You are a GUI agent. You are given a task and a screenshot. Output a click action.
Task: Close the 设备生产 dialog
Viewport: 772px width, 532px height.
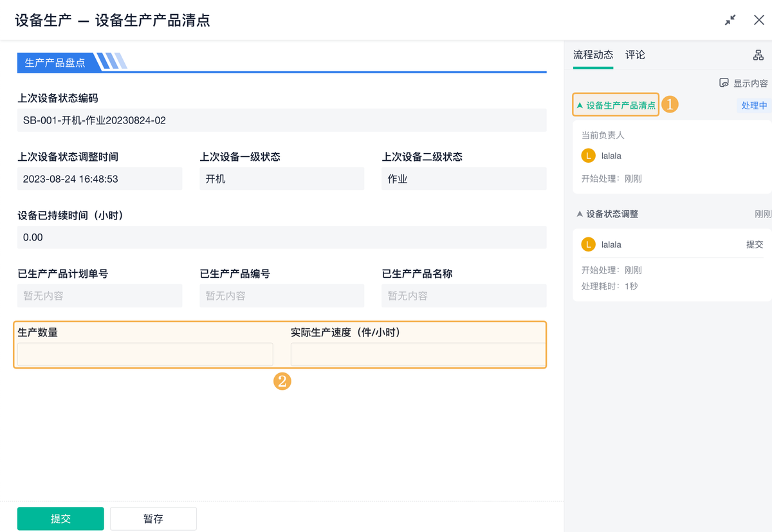point(758,21)
